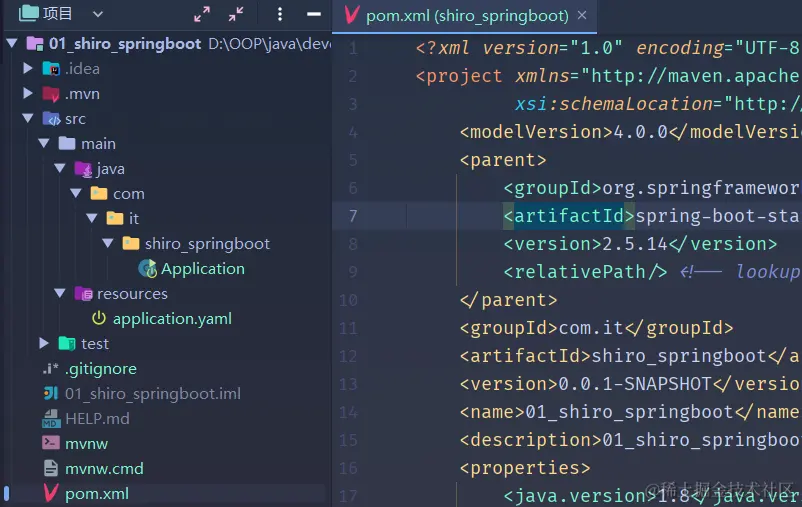Click the <modelVersion>4.0.0 line
Image resolution: width=802 pixels, height=507 pixels.
[x=631, y=132]
